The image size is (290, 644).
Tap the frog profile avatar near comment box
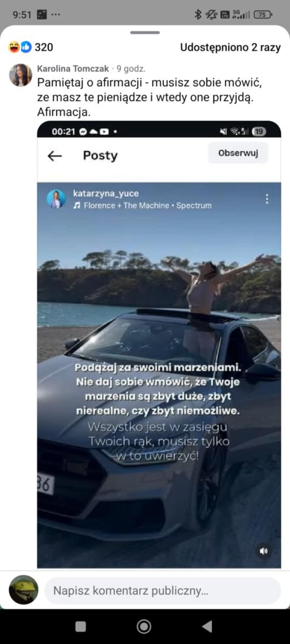pyautogui.click(x=24, y=590)
